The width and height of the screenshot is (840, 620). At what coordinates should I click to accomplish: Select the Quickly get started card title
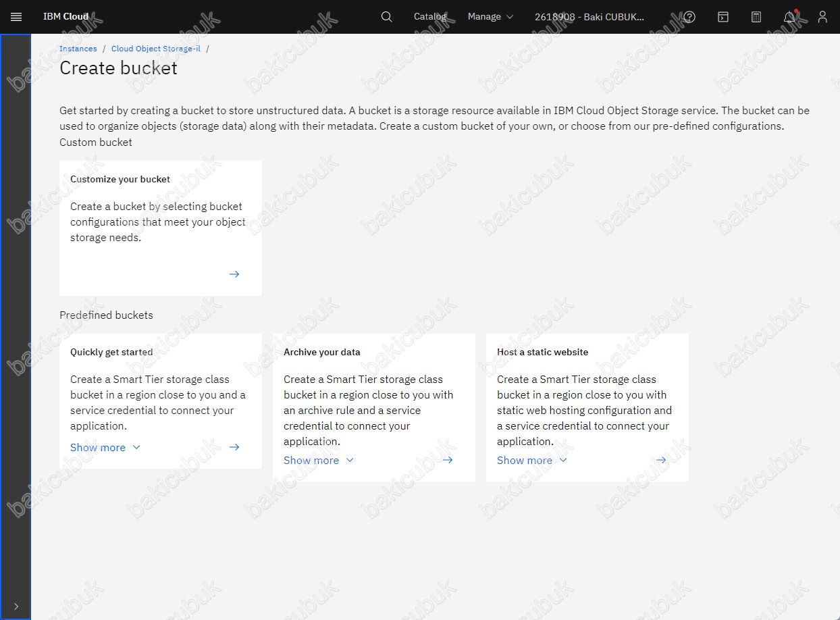tap(111, 352)
